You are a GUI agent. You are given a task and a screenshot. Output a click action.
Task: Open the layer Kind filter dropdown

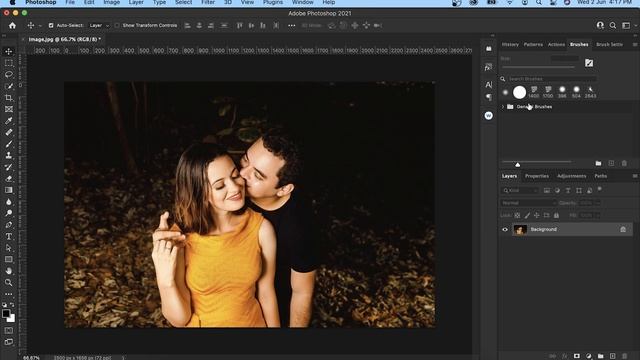pos(520,191)
